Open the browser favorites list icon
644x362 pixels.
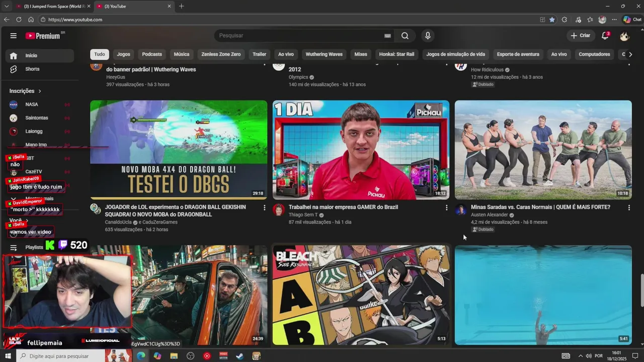click(590, 20)
